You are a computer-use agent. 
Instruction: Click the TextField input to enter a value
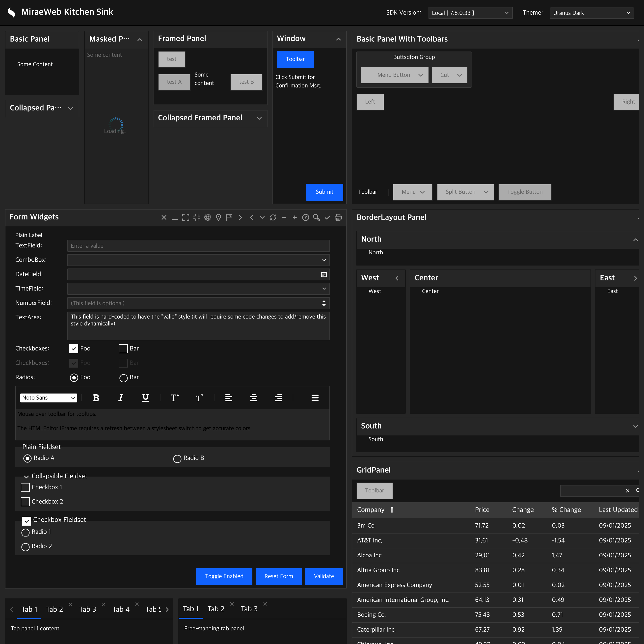click(x=198, y=246)
